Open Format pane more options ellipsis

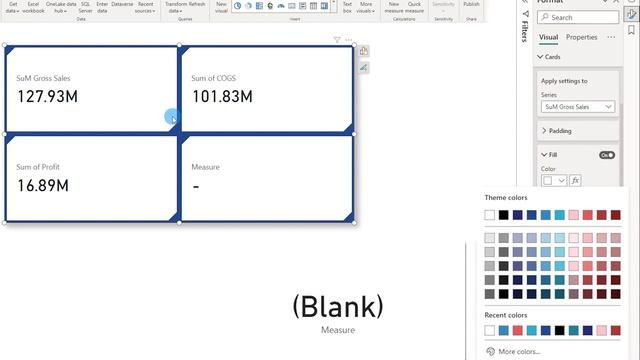[611, 37]
